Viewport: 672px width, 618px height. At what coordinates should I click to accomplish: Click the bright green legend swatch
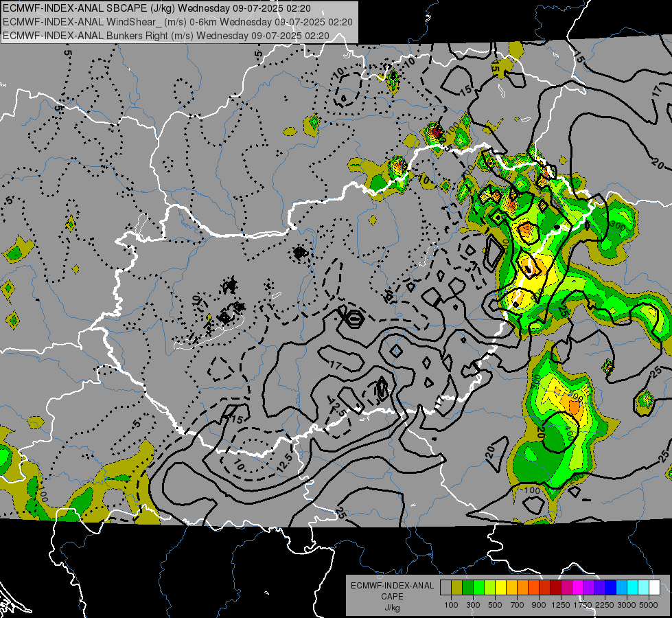point(478,588)
